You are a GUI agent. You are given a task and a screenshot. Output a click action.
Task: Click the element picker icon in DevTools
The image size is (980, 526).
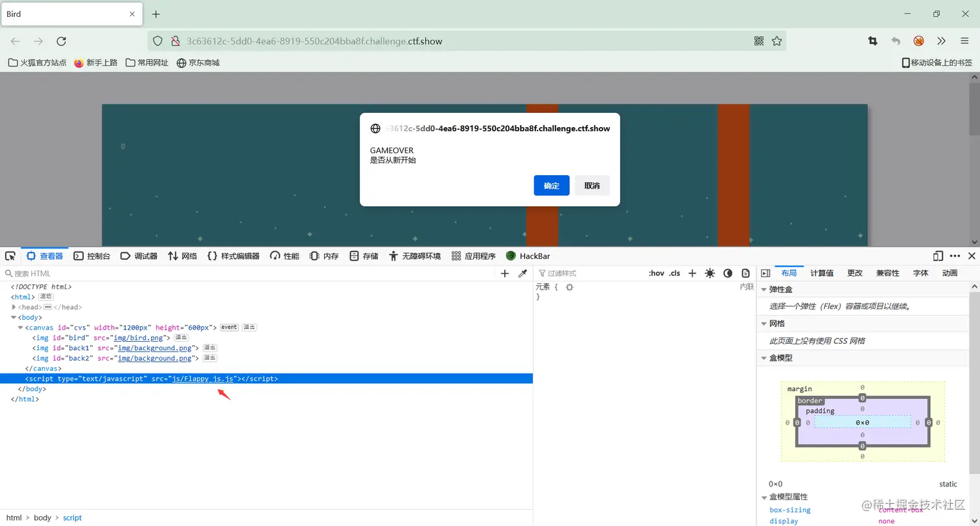click(10, 256)
